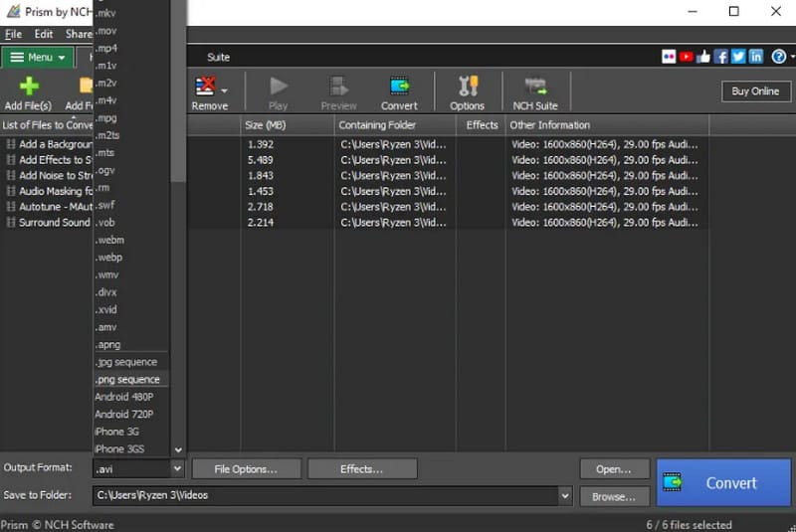The height and width of the screenshot is (532, 796).
Task: Open the File menu
Action: (x=13, y=34)
